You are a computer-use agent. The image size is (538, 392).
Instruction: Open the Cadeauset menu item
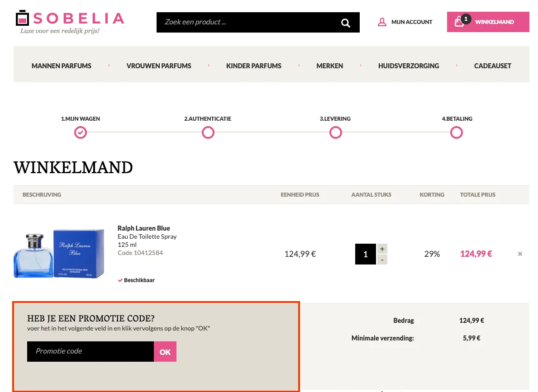pos(492,66)
